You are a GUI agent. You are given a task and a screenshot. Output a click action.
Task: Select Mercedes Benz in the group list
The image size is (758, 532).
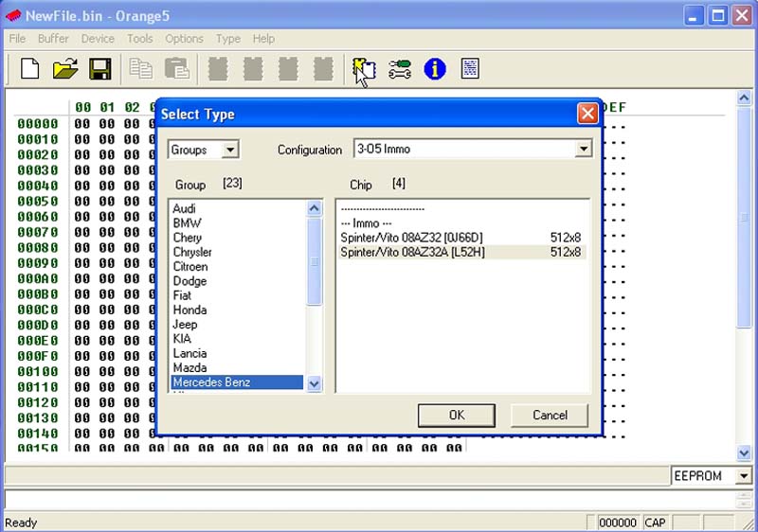[x=237, y=382]
